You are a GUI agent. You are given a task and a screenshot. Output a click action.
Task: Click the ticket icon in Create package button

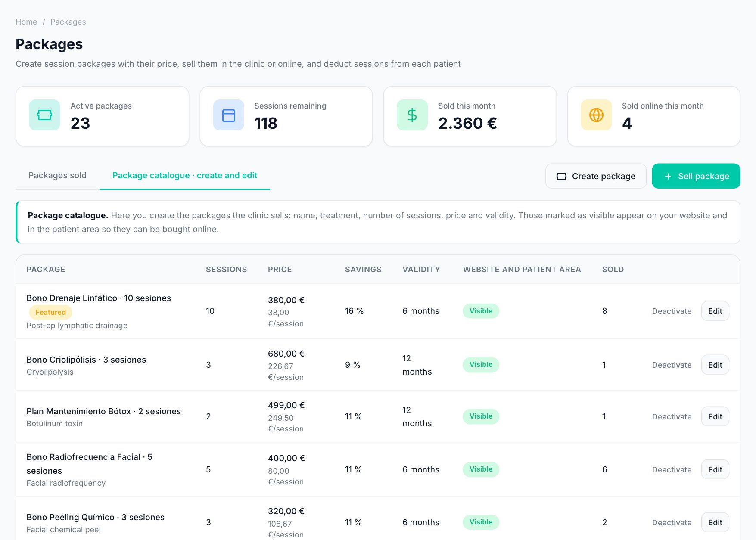tap(561, 176)
